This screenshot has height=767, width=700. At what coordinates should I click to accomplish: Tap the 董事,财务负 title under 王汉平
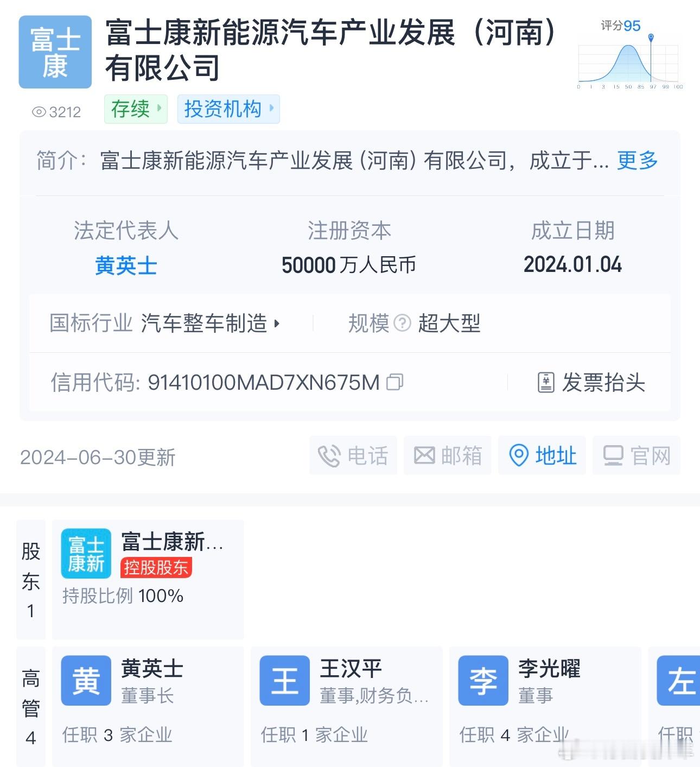coord(374,695)
